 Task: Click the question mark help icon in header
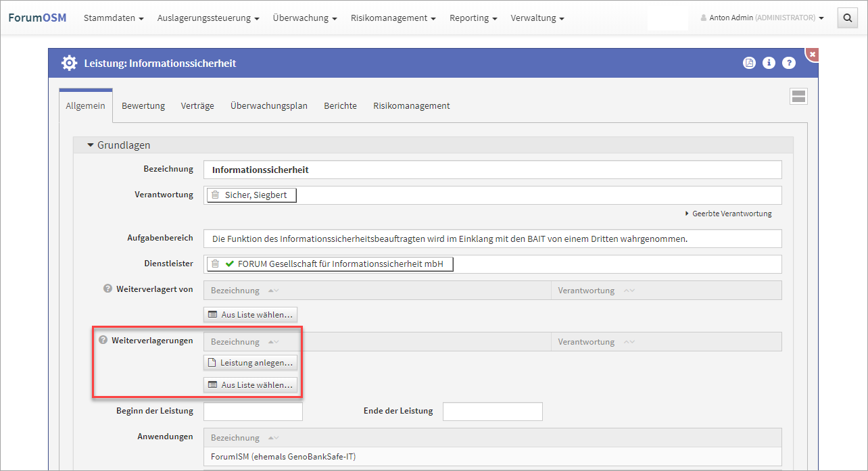[789, 63]
